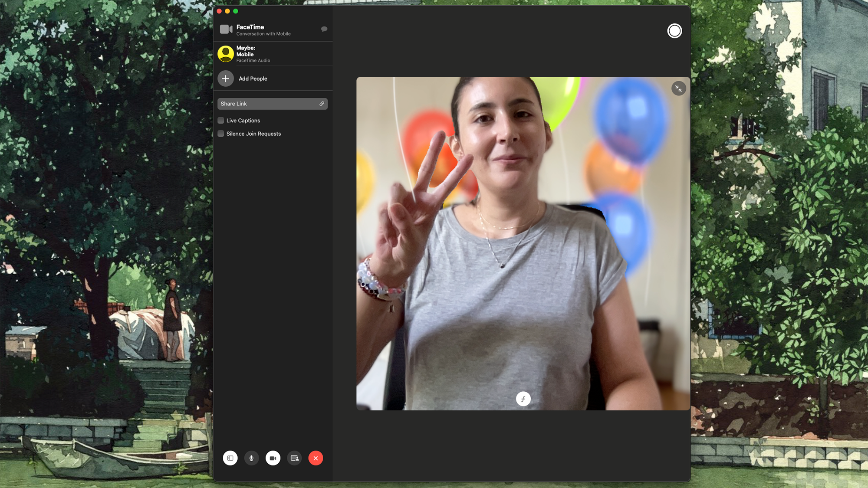868x488 pixels.
Task: Click the chain link icon in Share Link
Action: [322, 104]
